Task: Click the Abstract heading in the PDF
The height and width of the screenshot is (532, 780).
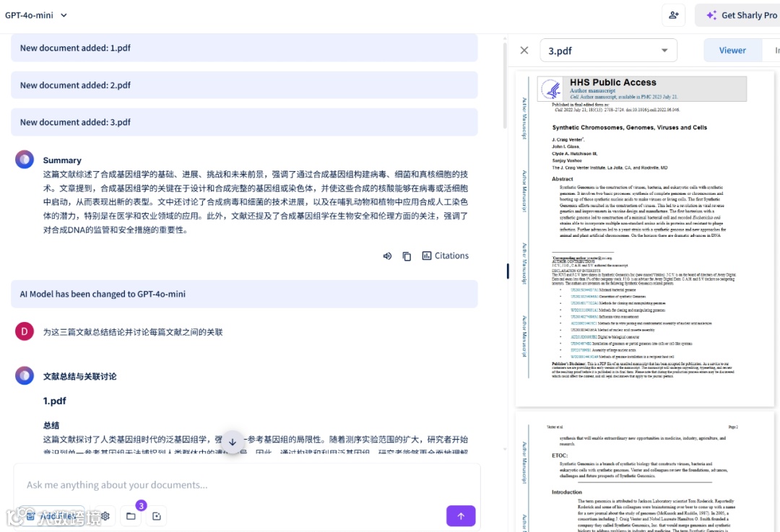Action: click(x=562, y=179)
